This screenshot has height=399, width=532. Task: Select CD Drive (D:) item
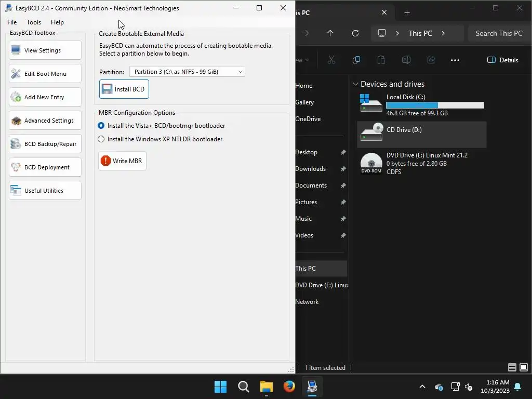[422, 135]
